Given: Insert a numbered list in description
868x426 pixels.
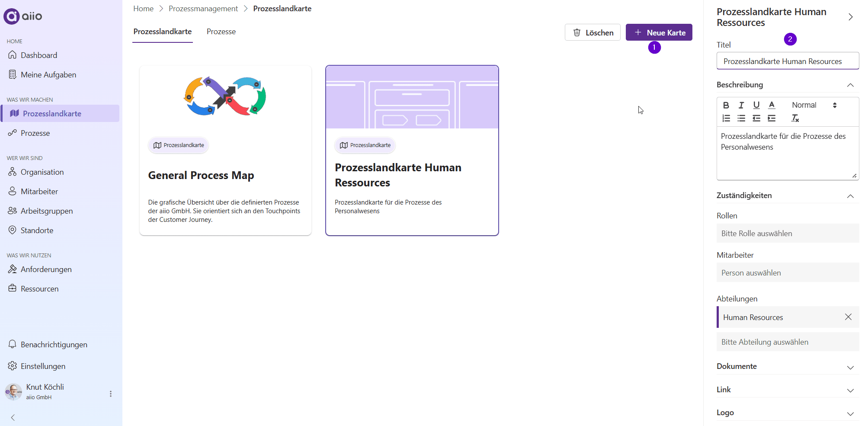Looking at the screenshot, I should [726, 118].
